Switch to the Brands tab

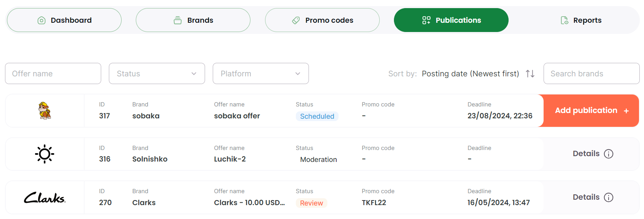[193, 20]
